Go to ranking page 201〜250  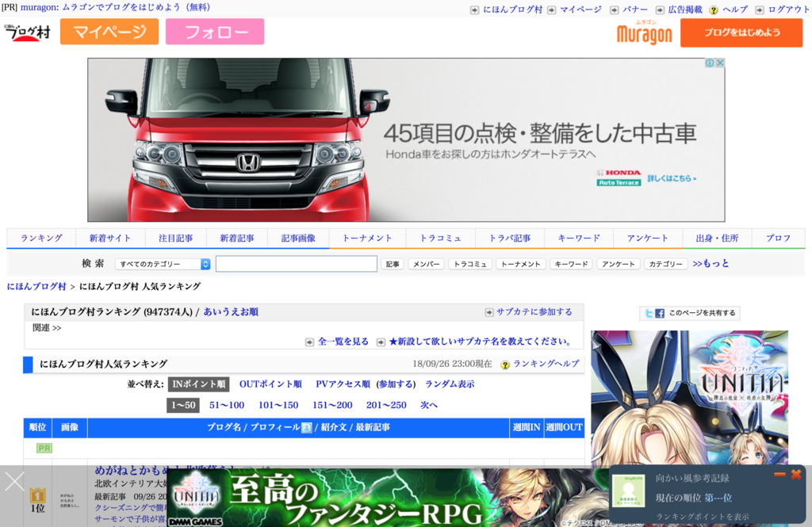pos(386,405)
